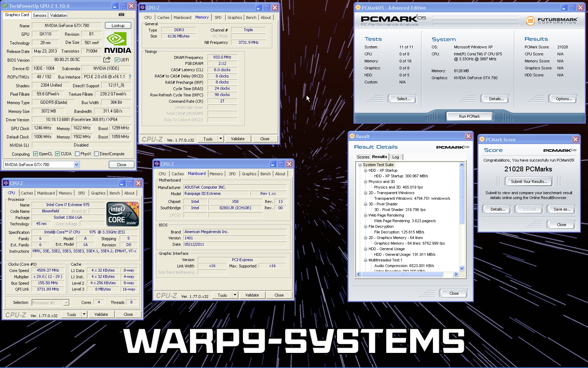Image resolution: width=588 pixels, height=368 pixels.
Task: Click the Result tree scroll right arrow
Action: (456, 274)
